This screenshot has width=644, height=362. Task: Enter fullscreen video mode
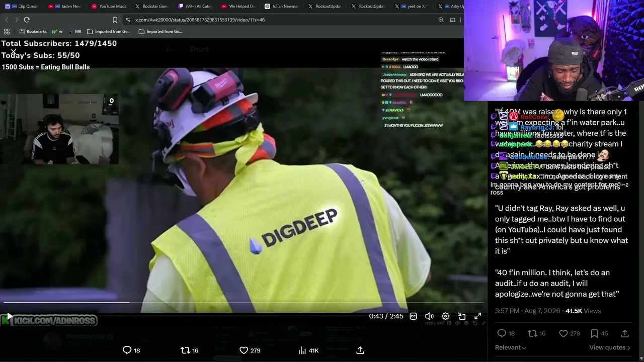tap(477, 316)
